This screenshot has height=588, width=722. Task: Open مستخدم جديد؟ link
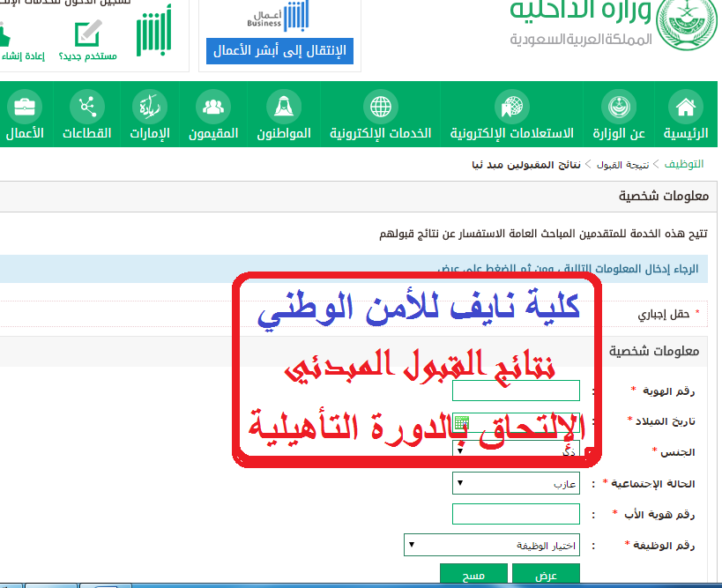87,56
